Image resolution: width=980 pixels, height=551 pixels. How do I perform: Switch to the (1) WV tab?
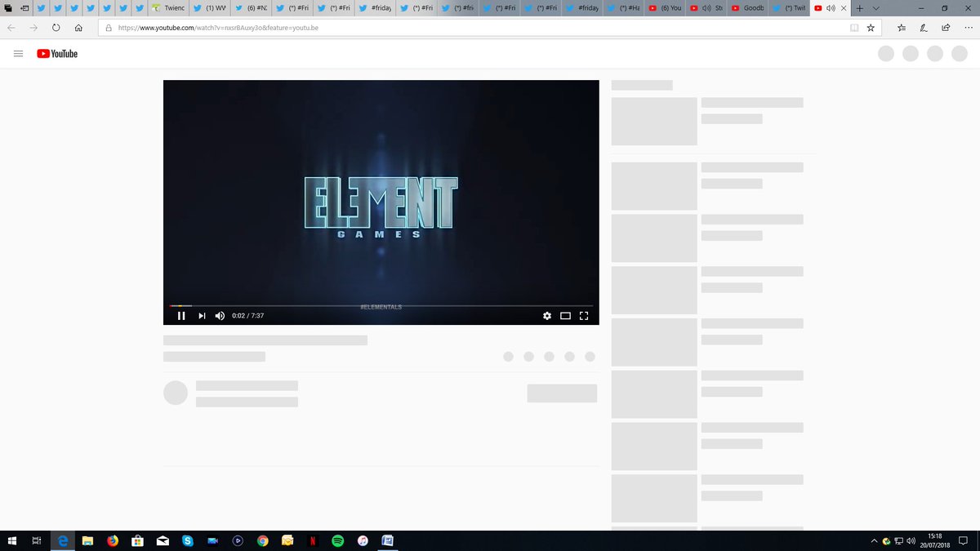[x=208, y=7]
